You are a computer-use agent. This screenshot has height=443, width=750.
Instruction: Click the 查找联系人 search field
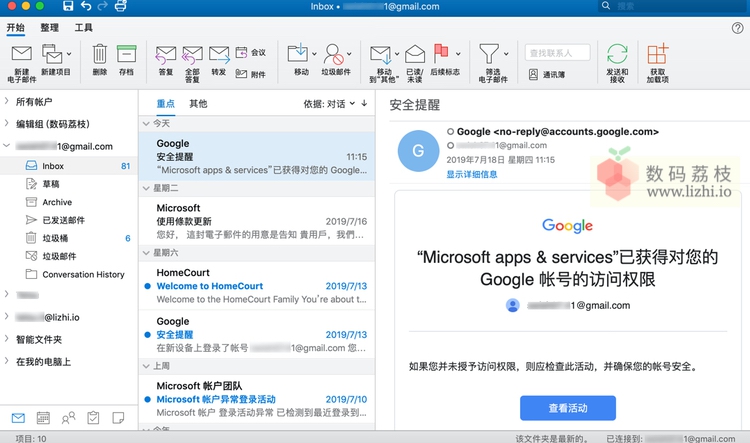[557, 52]
